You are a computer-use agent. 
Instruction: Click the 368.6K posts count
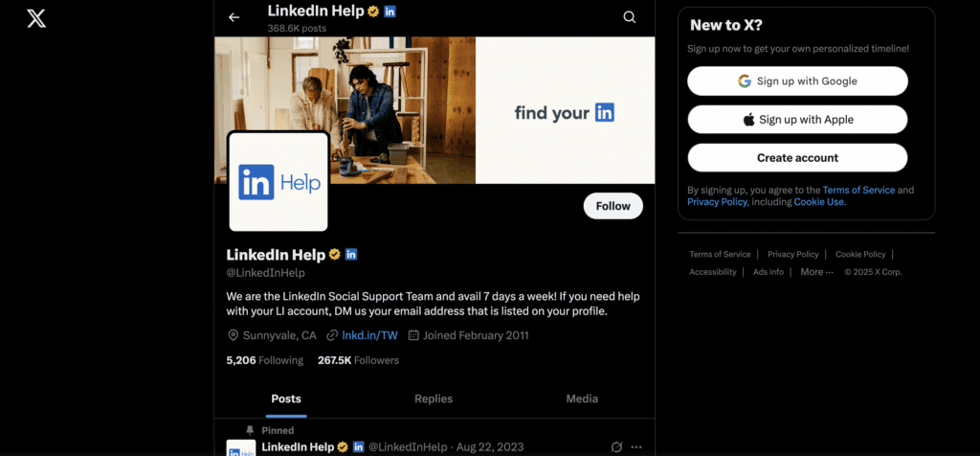click(297, 28)
